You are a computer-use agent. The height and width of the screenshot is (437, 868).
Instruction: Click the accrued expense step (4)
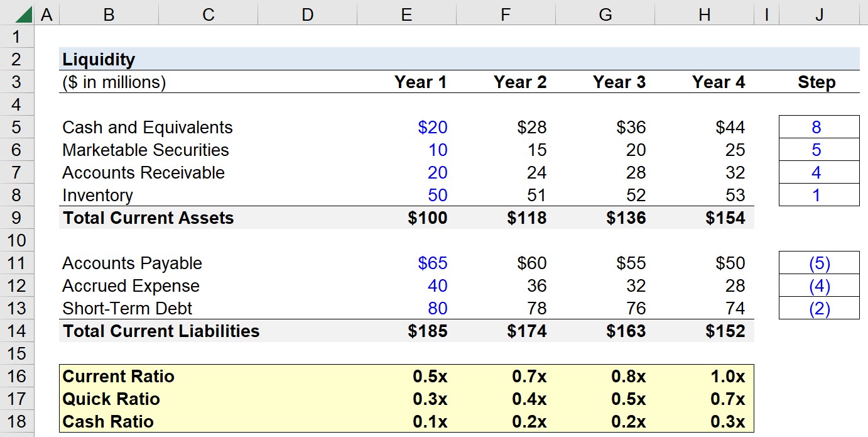[819, 285]
